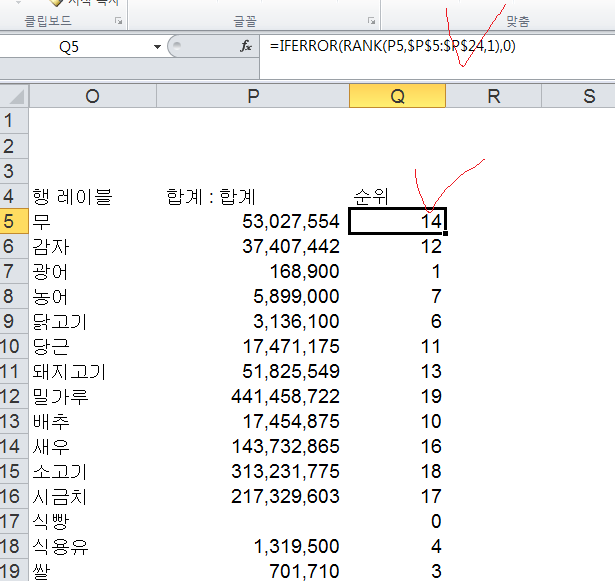Screen dimensions: 615x581
Task: Click rank cell showing 19
Action: click(397, 396)
